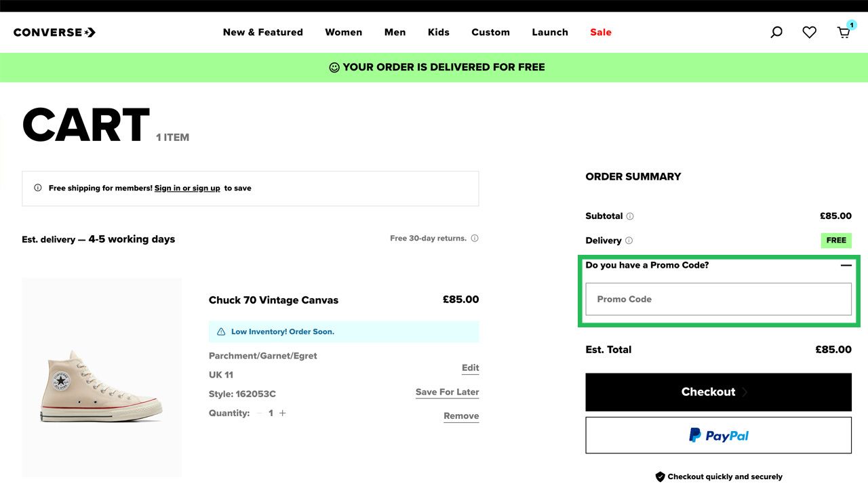Click the Low Inventory! Order Soon notice

pyautogui.click(x=344, y=332)
